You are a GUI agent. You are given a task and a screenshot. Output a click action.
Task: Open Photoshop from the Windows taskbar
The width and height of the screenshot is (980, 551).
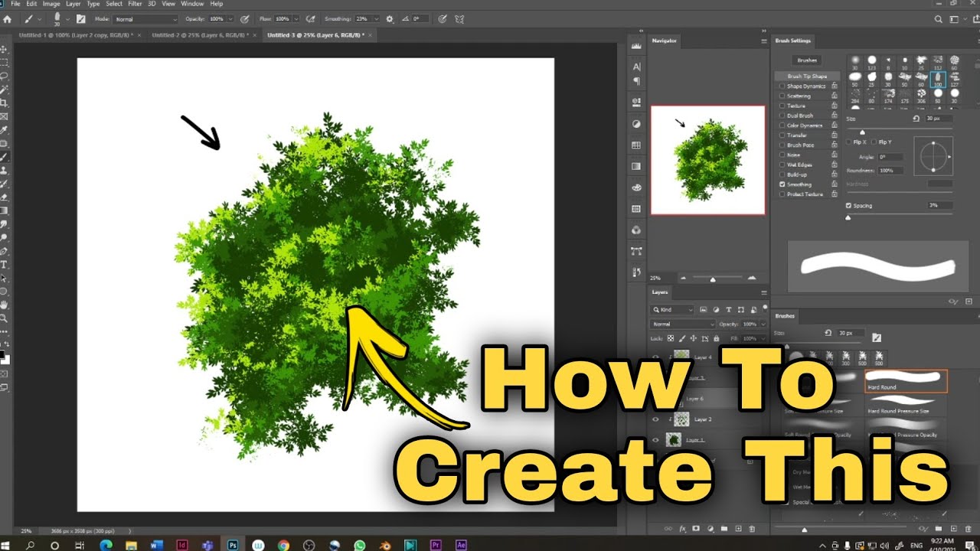233,545
